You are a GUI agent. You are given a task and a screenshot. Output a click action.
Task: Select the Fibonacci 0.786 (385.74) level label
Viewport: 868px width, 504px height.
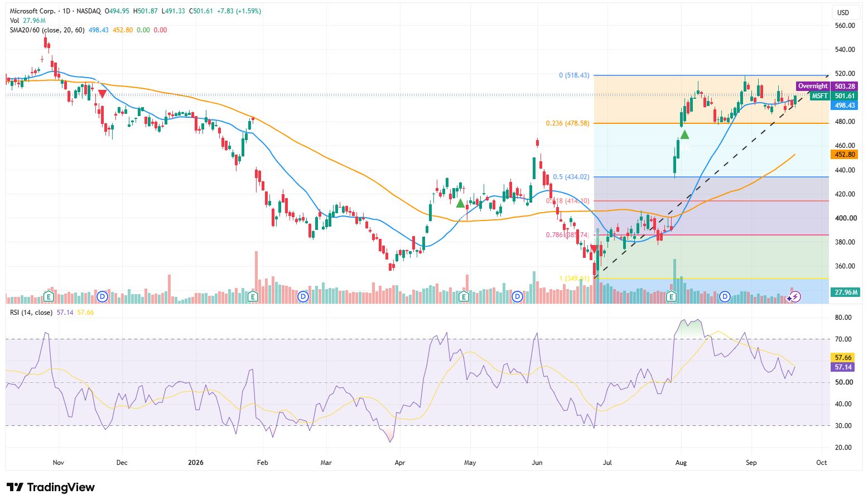(x=567, y=236)
